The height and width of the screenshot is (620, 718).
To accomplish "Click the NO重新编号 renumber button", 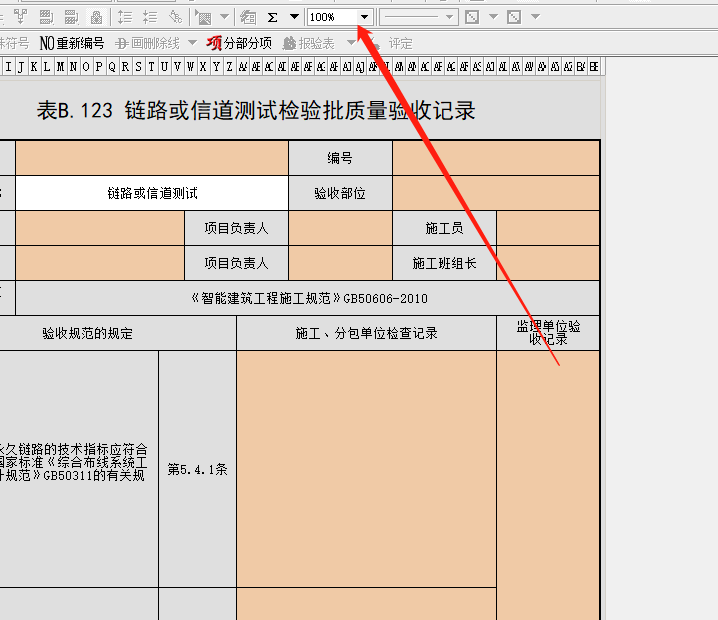I will pyautogui.click(x=72, y=43).
